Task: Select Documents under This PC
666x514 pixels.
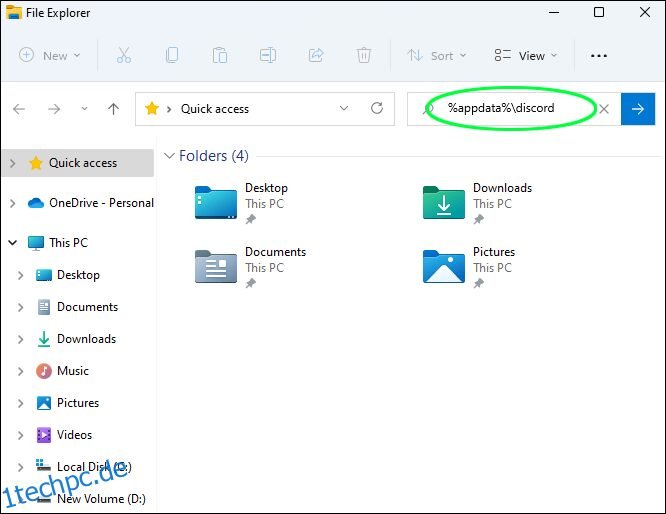Action: pyautogui.click(x=77, y=307)
